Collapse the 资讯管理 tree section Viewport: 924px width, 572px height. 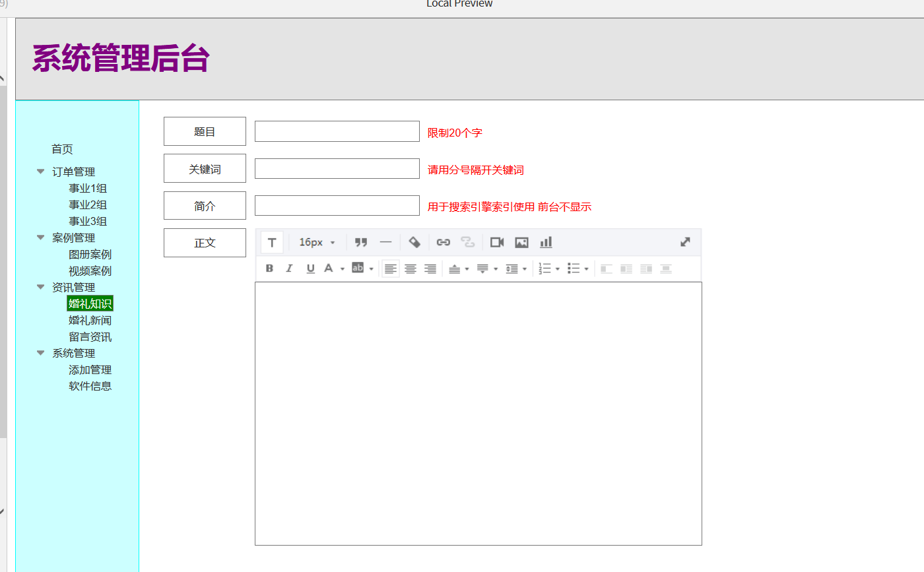[41, 287]
